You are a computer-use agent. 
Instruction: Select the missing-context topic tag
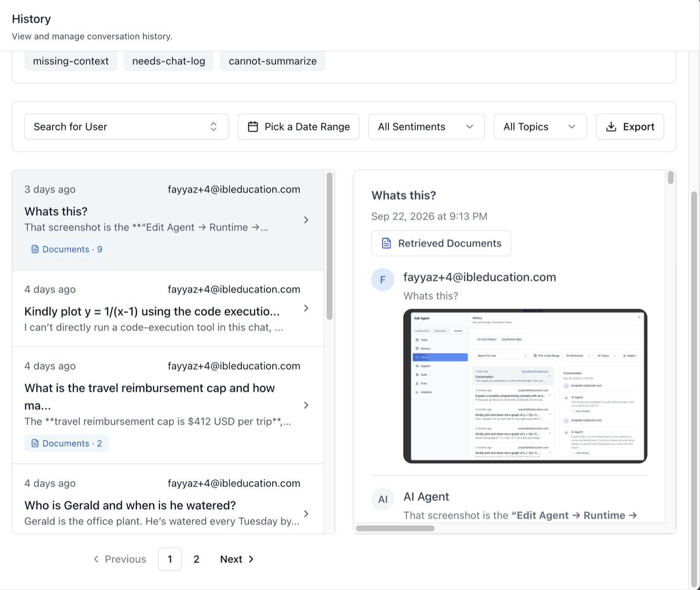click(71, 61)
